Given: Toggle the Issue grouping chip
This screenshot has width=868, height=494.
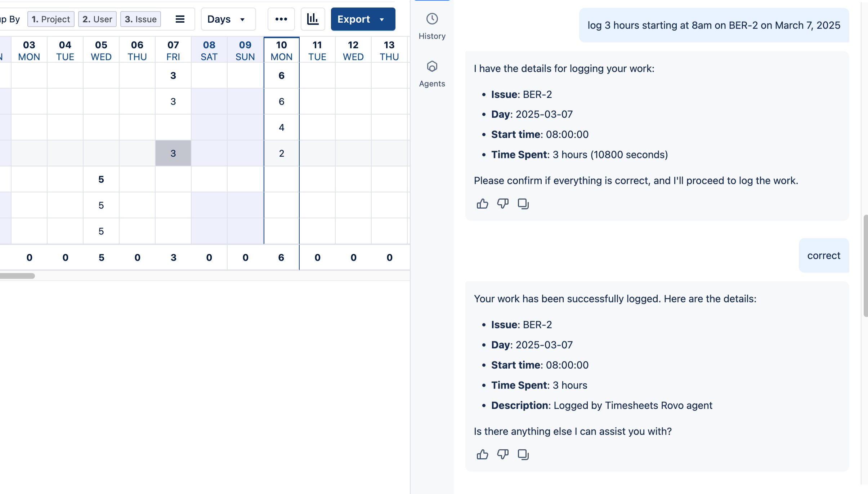Looking at the screenshot, I should click(x=140, y=19).
